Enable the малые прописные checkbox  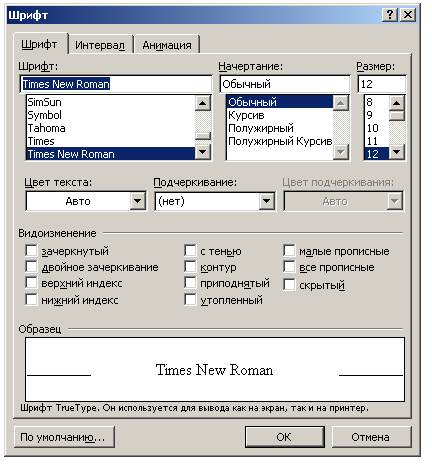point(289,251)
